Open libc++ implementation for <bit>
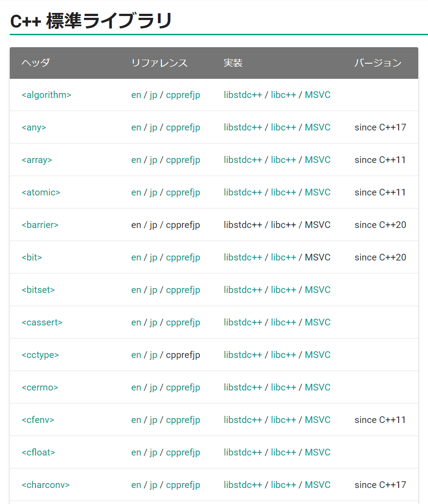Screen dimensions: 428x504 pyautogui.click(x=283, y=257)
